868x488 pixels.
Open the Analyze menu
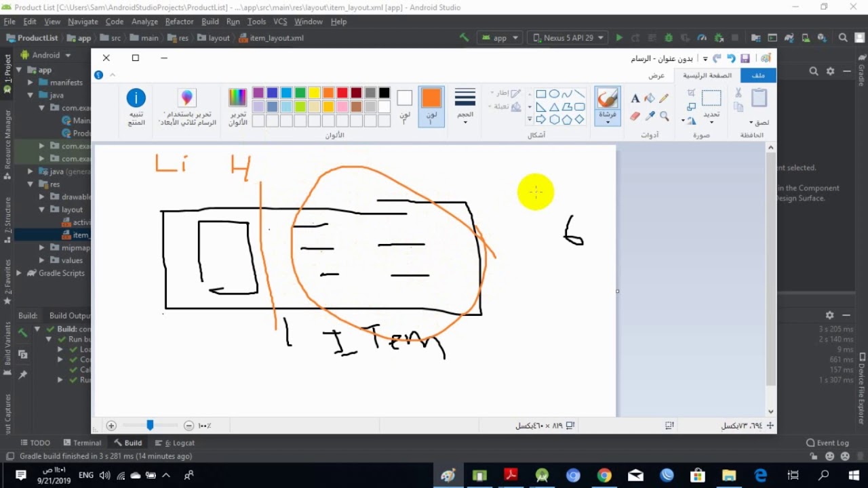pyautogui.click(x=144, y=22)
